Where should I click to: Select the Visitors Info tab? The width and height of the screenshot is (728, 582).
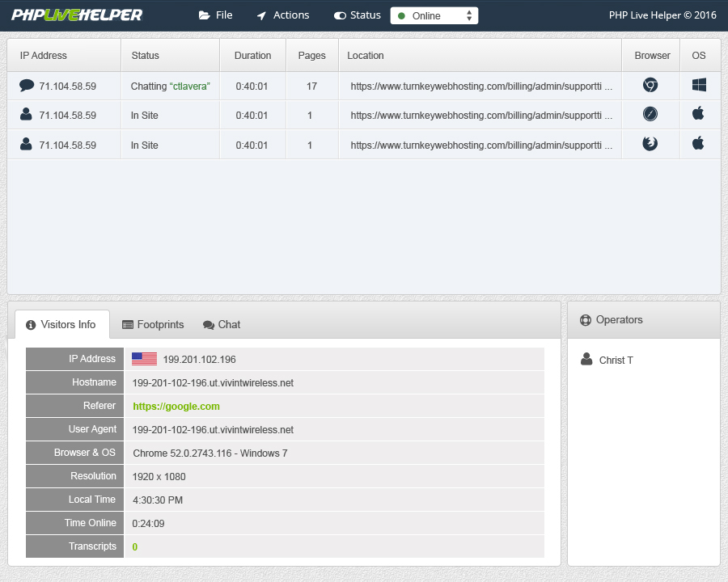pos(61,324)
